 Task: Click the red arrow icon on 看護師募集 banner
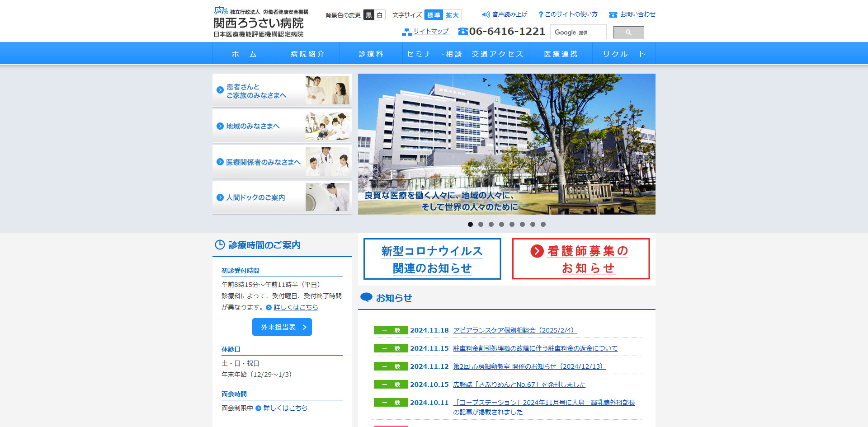pos(537,251)
